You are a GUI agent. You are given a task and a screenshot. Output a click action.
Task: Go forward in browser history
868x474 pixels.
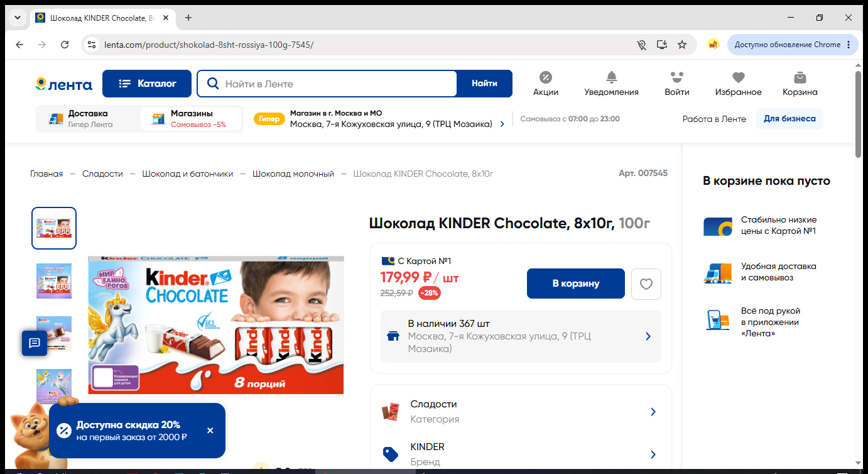[42, 45]
